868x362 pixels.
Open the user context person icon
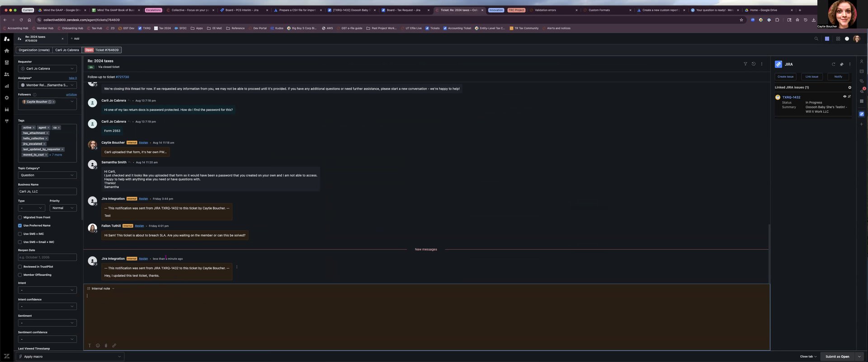click(x=861, y=62)
